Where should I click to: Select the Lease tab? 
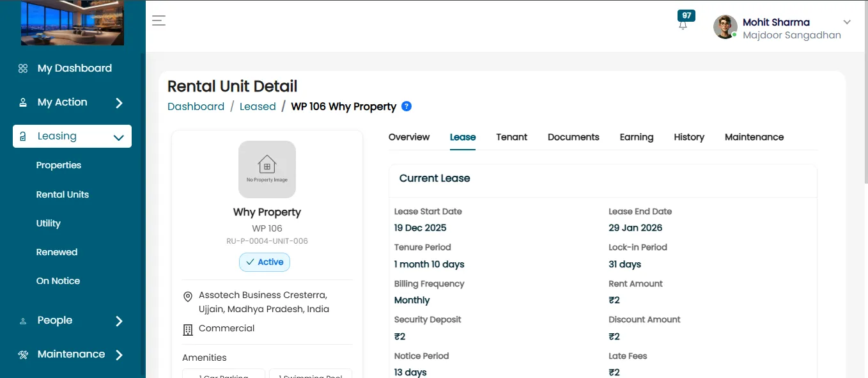click(463, 137)
